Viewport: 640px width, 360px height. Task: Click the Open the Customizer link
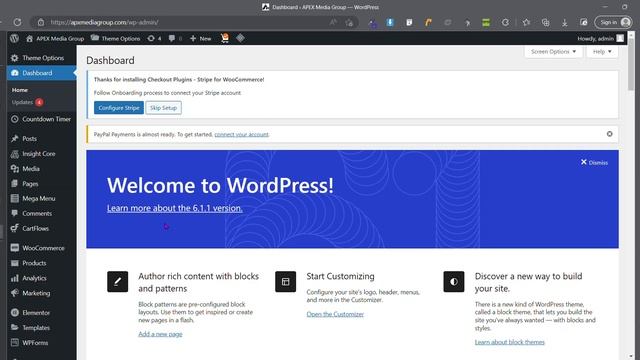click(x=335, y=314)
